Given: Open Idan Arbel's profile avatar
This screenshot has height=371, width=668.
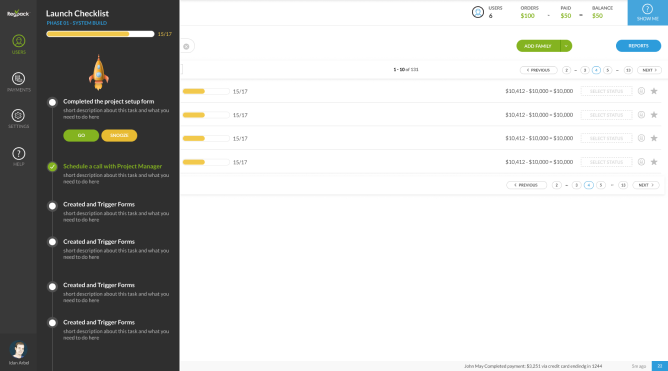Looking at the screenshot, I should (18, 350).
